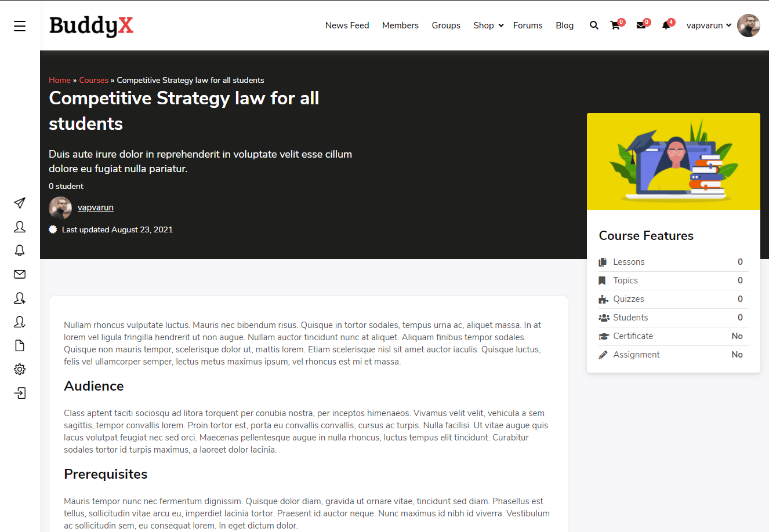Open the shopping cart icon
Viewport: 769px width, 532px height.
click(615, 25)
